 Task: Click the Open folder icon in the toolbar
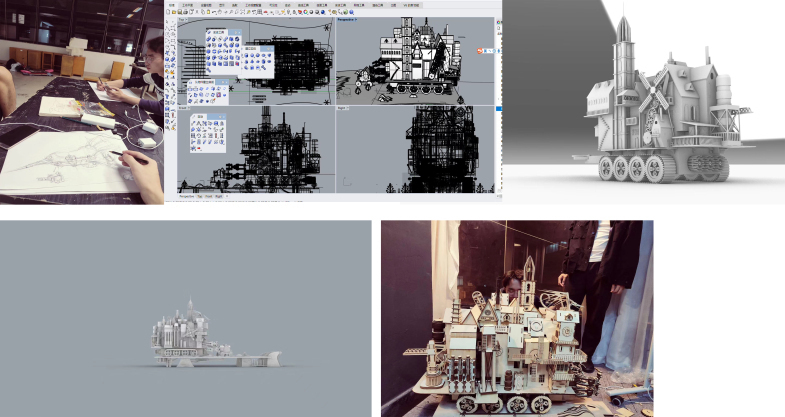pos(175,12)
